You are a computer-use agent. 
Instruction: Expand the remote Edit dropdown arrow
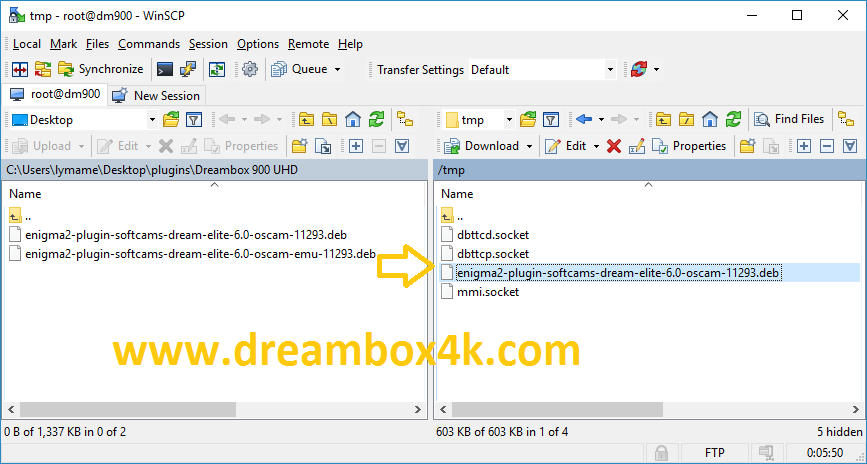point(596,146)
